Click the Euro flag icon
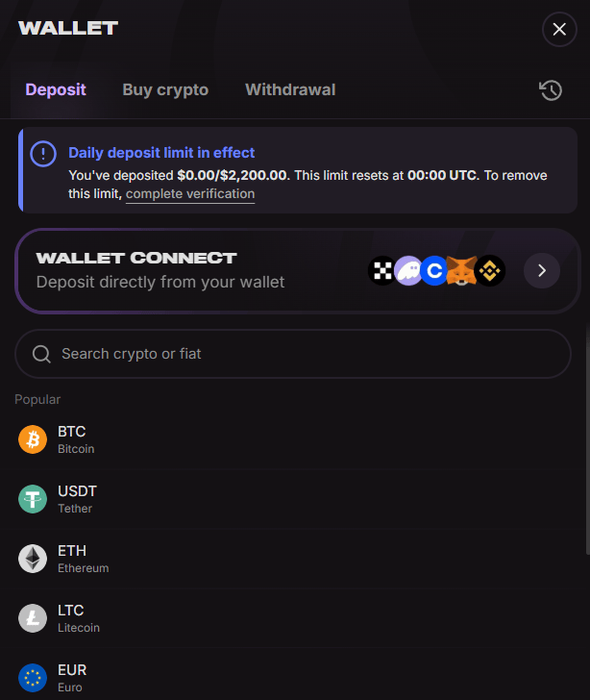The height and width of the screenshot is (700, 590). [x=33, y=678]
